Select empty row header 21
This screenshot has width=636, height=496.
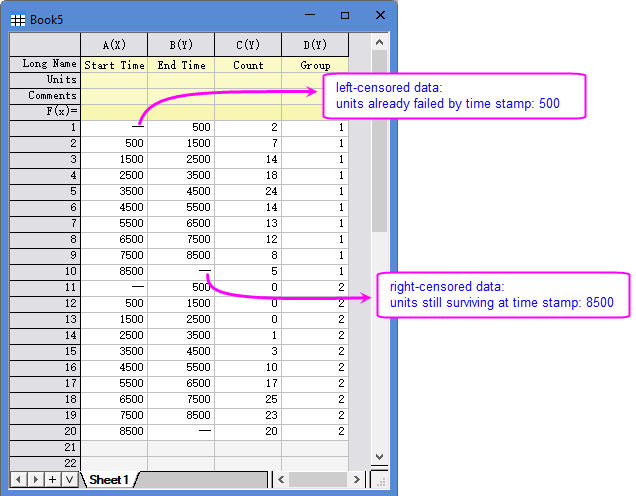[x=45, y=447]
